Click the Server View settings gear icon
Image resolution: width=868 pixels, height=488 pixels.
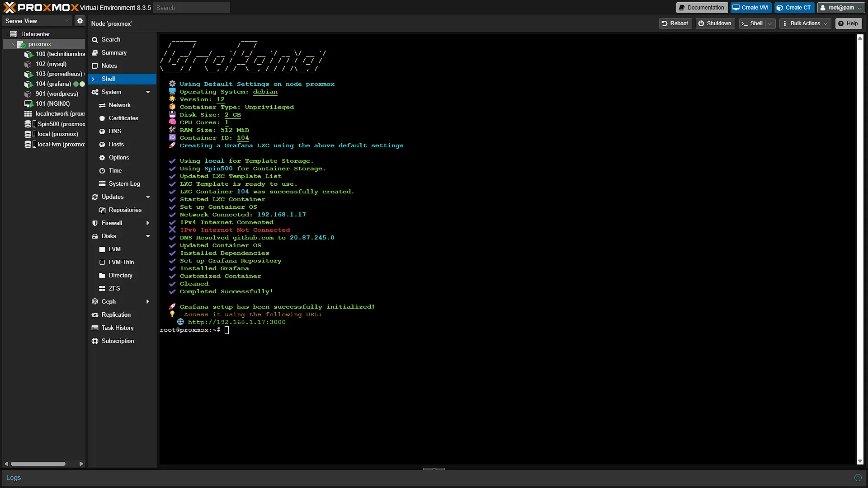click(80, 21)
